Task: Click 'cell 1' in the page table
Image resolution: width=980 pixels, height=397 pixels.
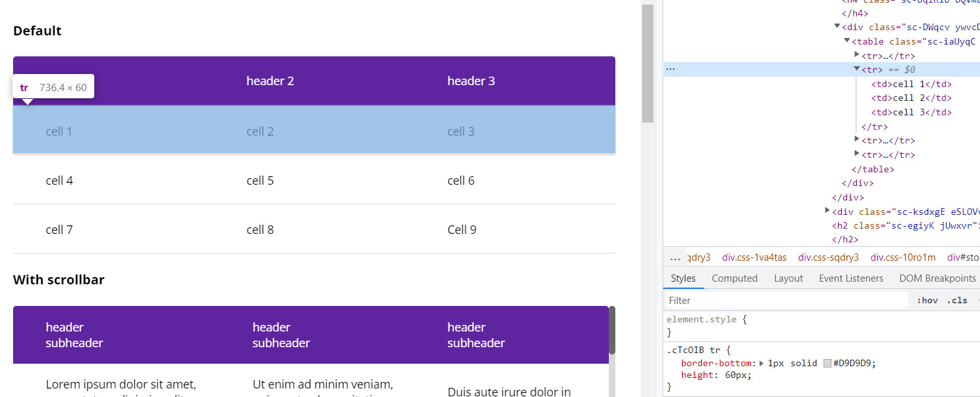Action: tap(59, 132)
